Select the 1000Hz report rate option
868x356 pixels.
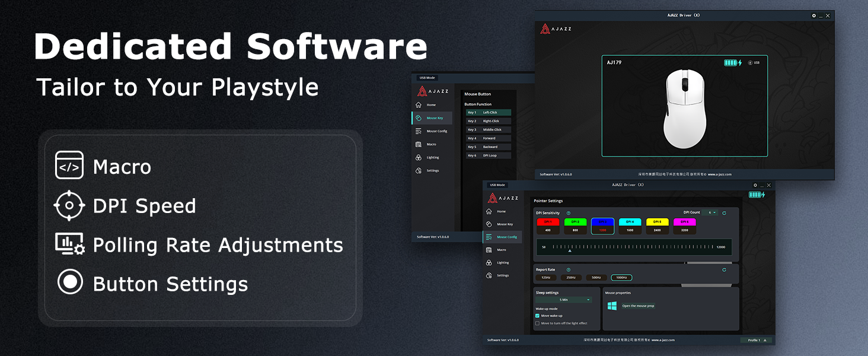620,276
